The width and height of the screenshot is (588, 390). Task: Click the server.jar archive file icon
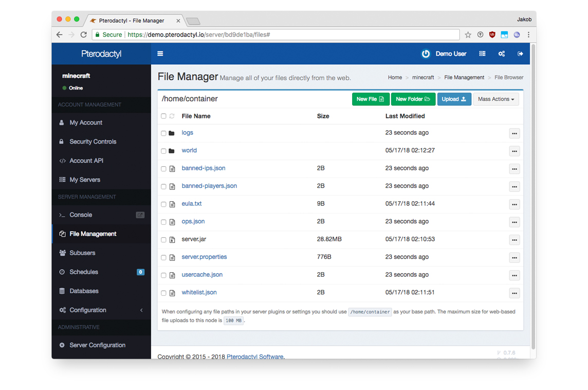(172, 239)
